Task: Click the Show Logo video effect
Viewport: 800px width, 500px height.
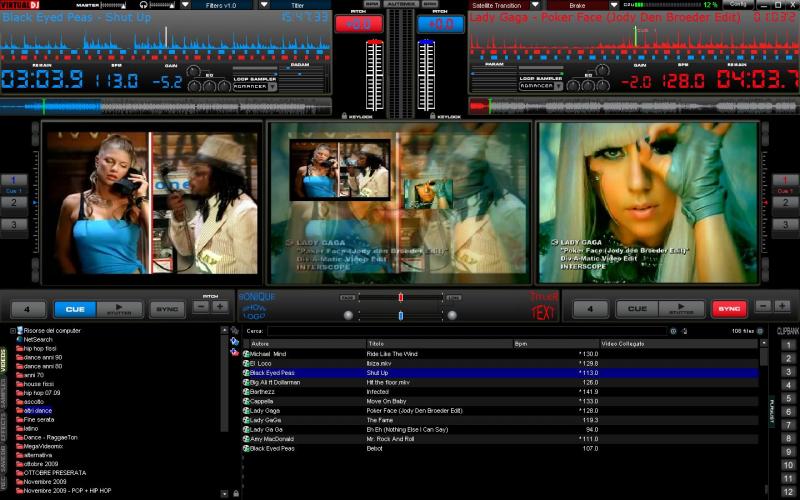Action: (x=254, y=312)
